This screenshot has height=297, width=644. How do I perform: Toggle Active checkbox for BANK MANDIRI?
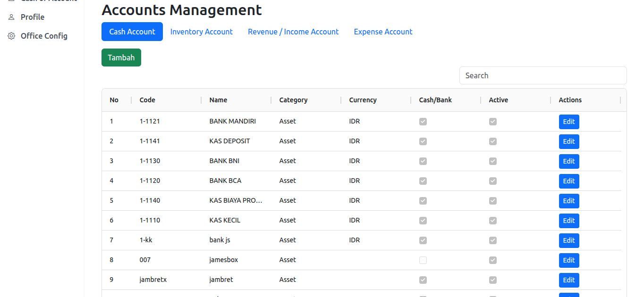(x=493, y=122)
